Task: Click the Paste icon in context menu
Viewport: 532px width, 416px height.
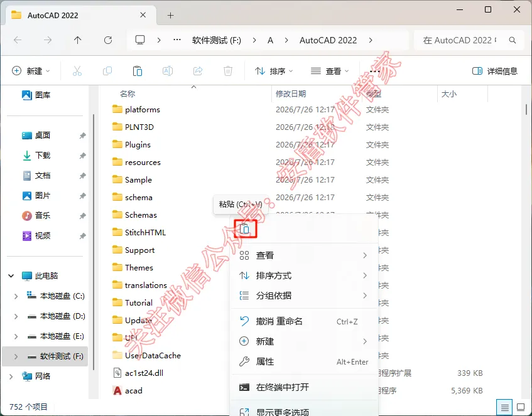Action: 244,229
